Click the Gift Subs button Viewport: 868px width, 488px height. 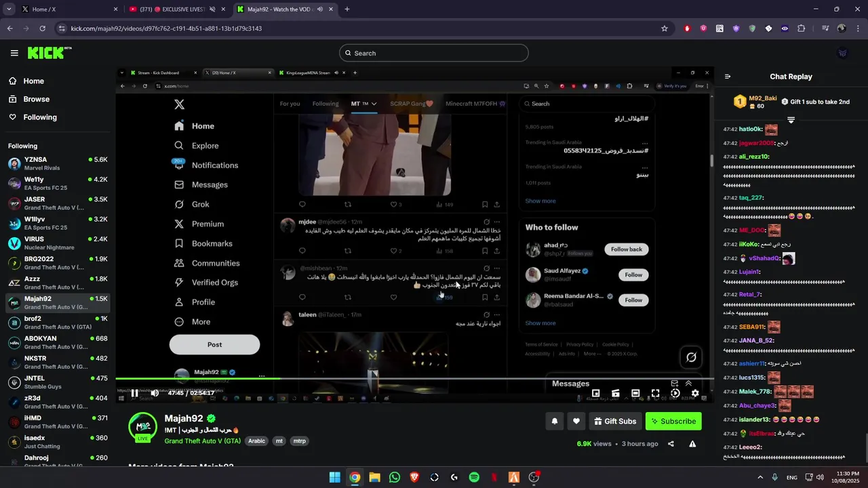(615, 421)
